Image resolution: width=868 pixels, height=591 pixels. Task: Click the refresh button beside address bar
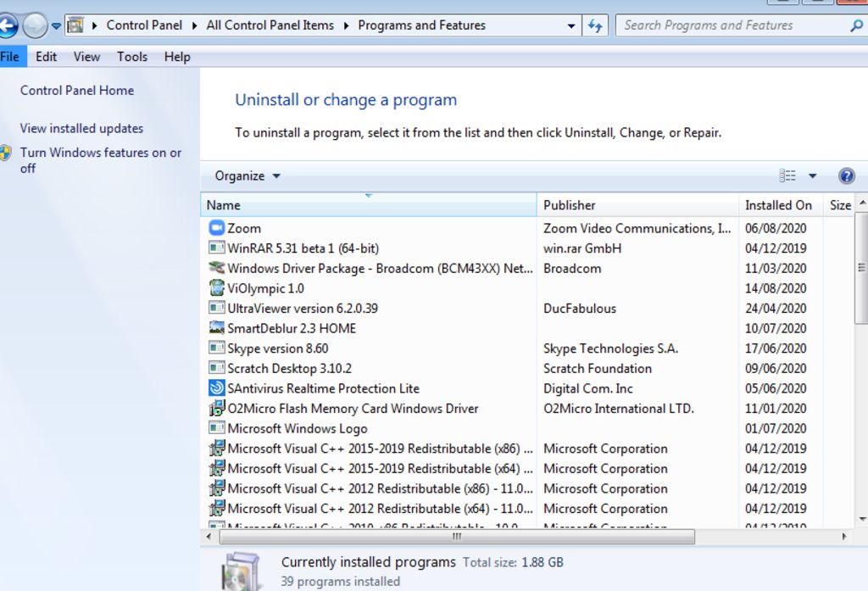(595, 25)
